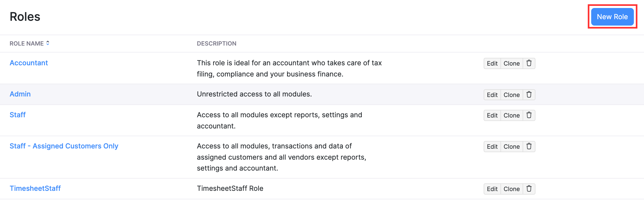Clone the Accountant role
The image size is (644, 210).
(x=511, y=63)
